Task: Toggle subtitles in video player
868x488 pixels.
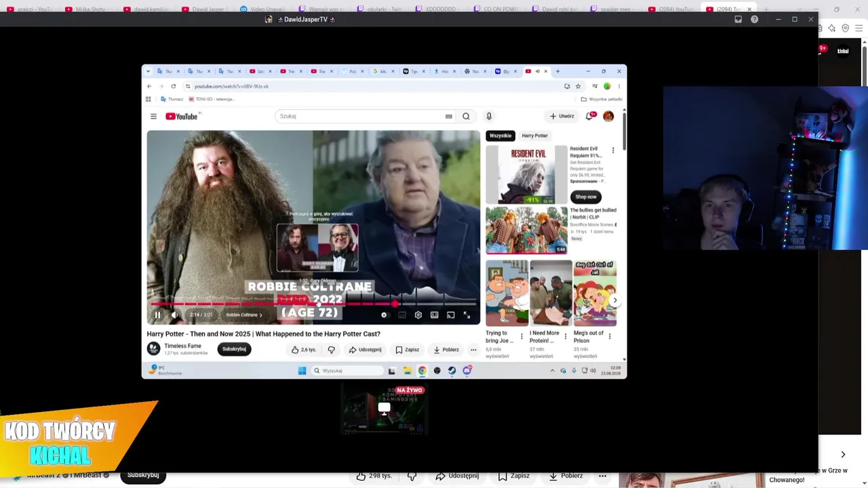Action: 402,315
